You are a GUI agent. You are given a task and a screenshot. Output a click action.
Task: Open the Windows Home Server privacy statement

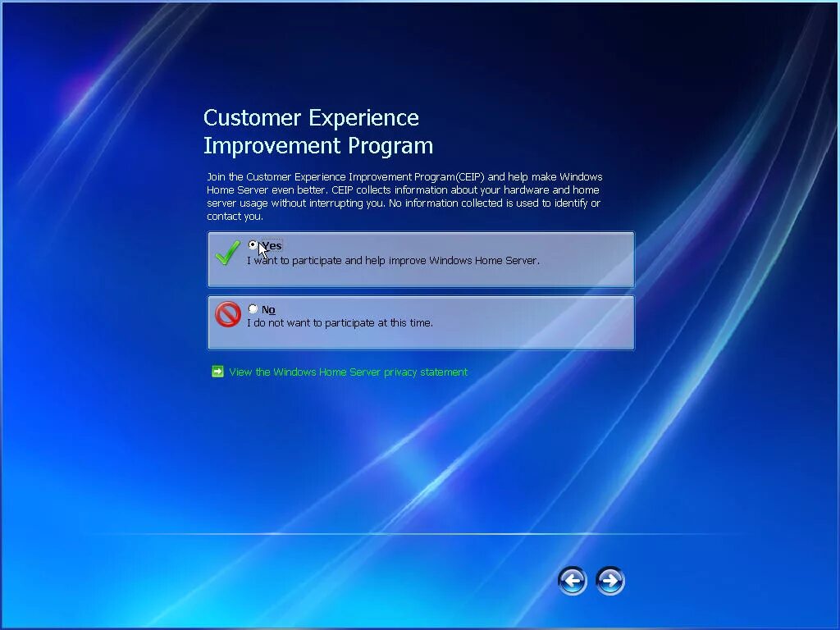pos(348,372)
